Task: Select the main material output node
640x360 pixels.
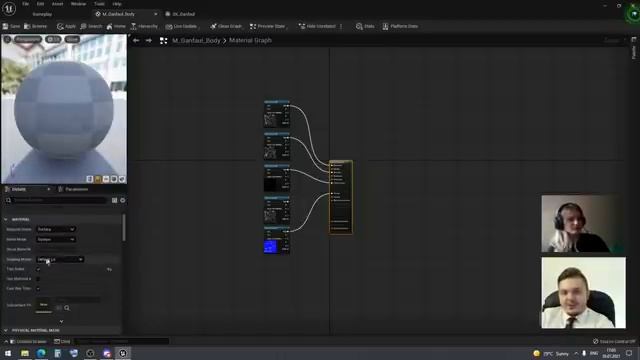Action: point(341,197)
